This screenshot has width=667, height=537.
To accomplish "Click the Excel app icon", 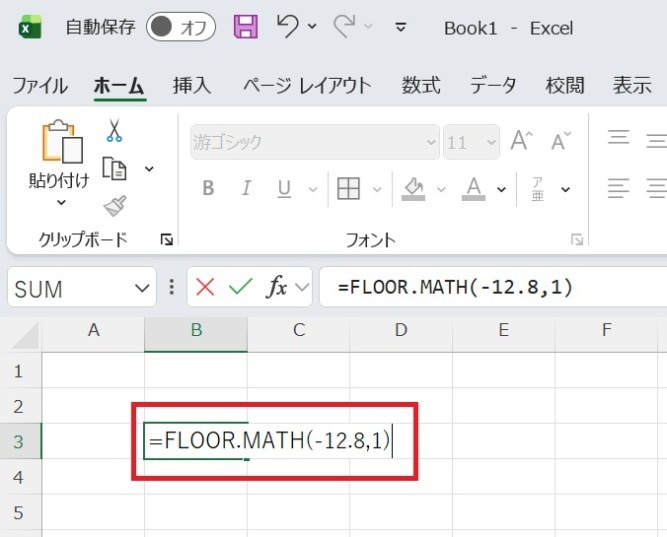I will pos(30,27).
